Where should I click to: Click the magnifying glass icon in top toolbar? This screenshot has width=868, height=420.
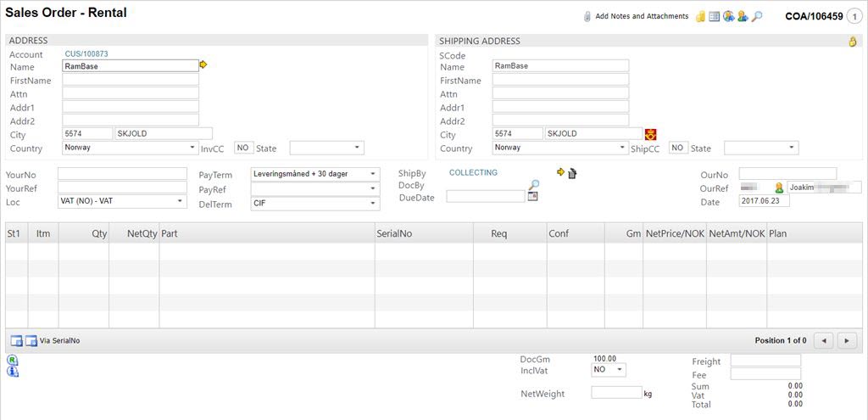pyautogui.click(x=757, y=16)
